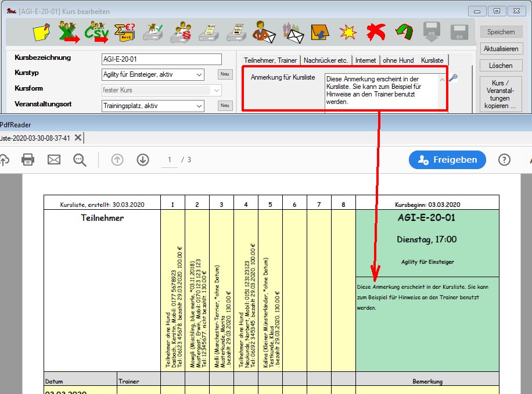This screenshot has height=394, width=532.
Task: Click the green-red undo arrow icon
Action: (403, 33)
